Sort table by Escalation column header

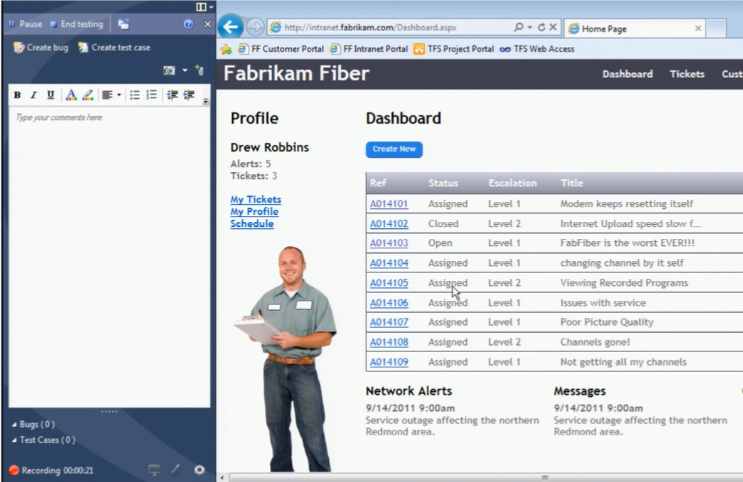pos(512,183)
